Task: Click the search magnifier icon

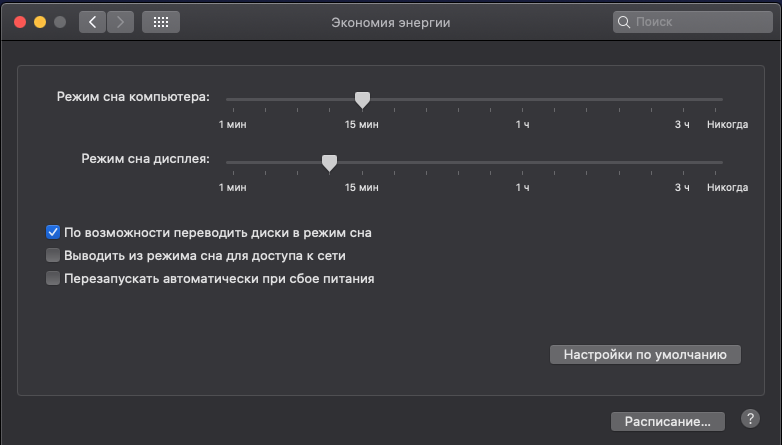Action: point(625,21)
